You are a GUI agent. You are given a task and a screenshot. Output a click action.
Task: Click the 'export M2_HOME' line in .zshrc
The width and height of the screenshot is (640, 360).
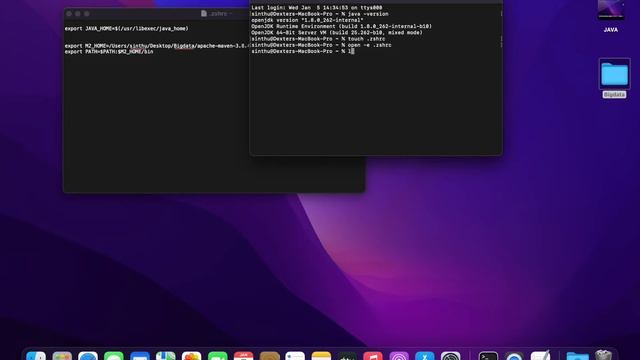pos(157,46)
